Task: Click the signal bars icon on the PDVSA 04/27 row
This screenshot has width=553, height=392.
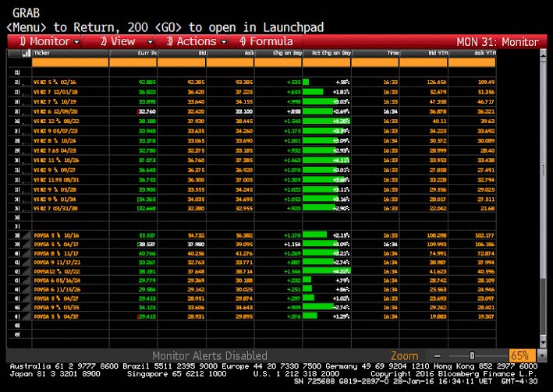Action: pyautogui.click(x=27, y=298)
